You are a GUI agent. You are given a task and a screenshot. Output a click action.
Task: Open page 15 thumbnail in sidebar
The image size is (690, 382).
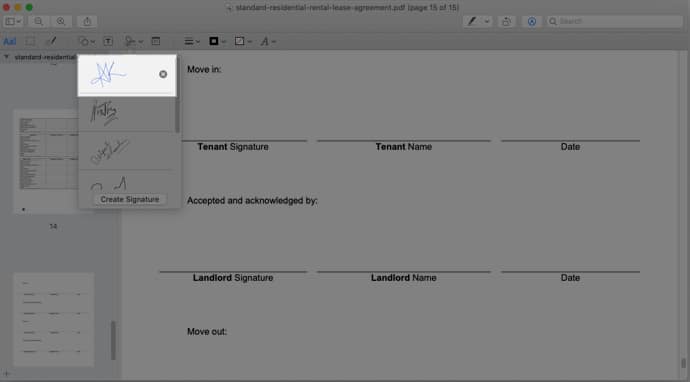coord(53,320)
